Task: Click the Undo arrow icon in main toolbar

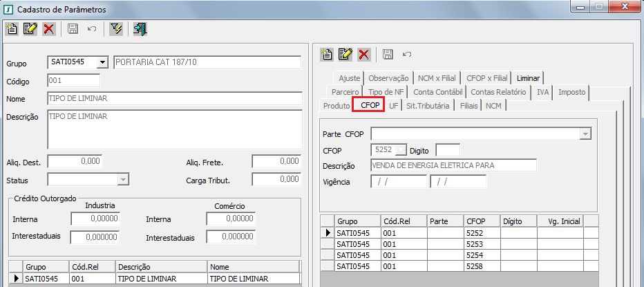Action: click(x=92, y=29)
